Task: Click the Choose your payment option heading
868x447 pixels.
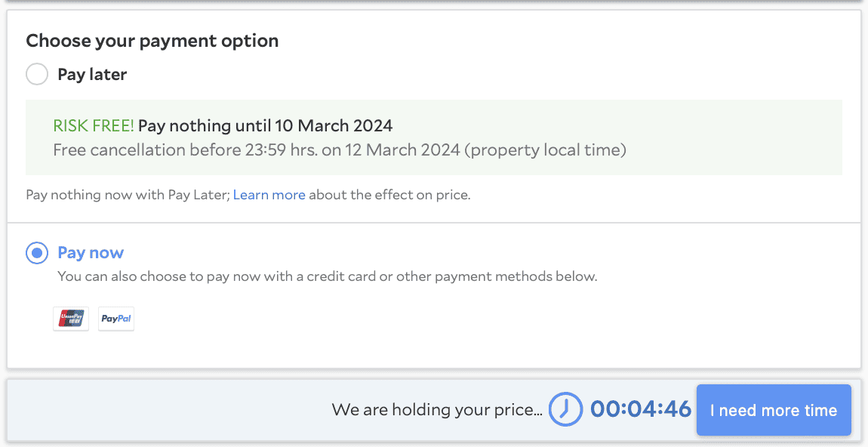Action: [x=152, y=41]
